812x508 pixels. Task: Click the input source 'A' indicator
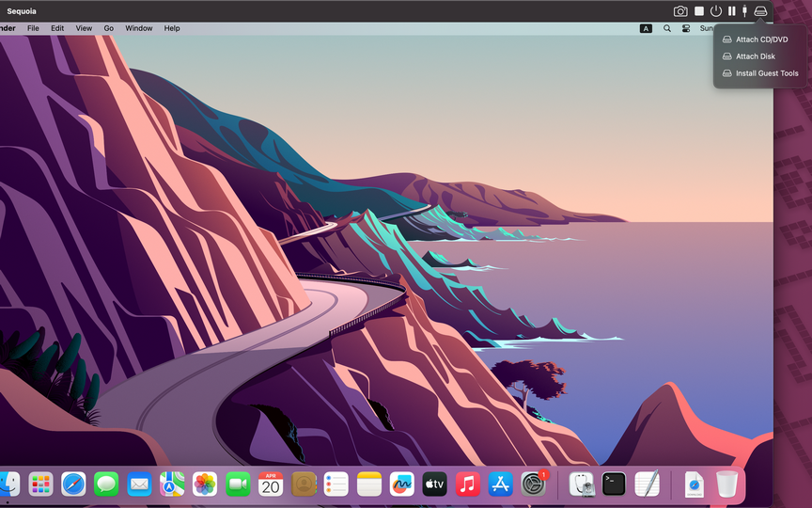[646, 28]
